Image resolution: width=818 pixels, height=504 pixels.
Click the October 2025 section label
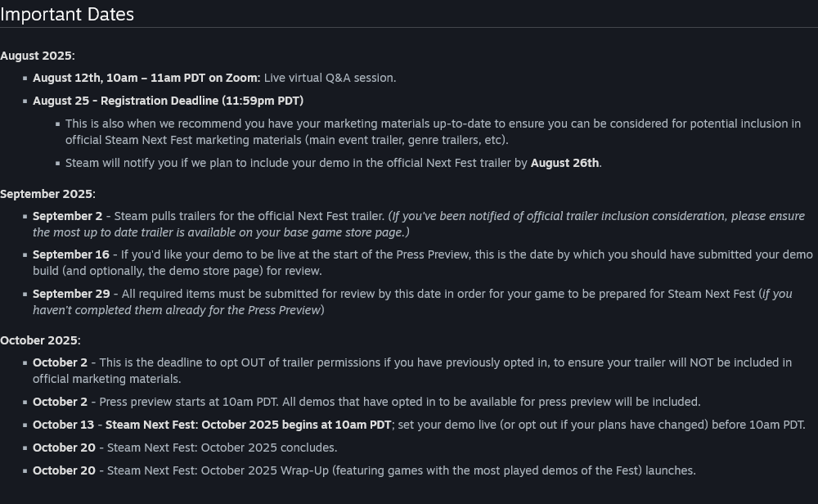click(x=40, y=340)
